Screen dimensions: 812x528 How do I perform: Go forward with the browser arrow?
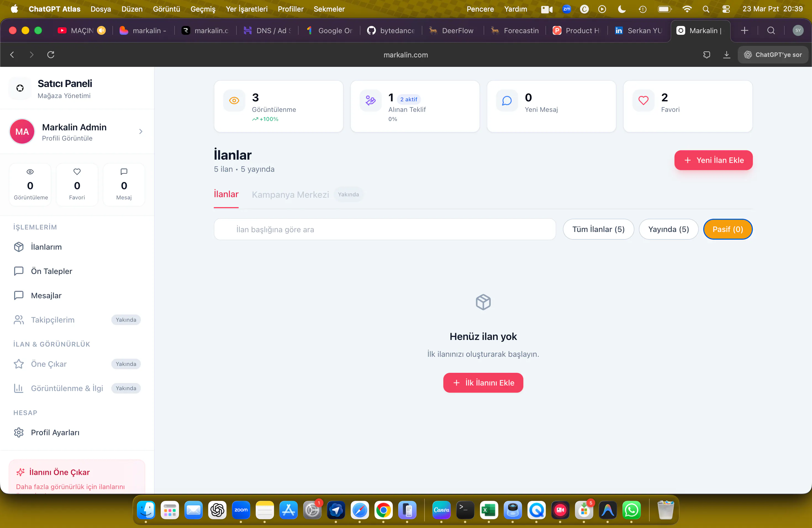point(32,55)
